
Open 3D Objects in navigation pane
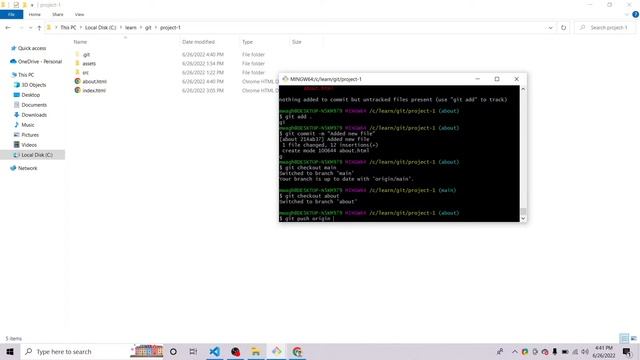[33, 85]
